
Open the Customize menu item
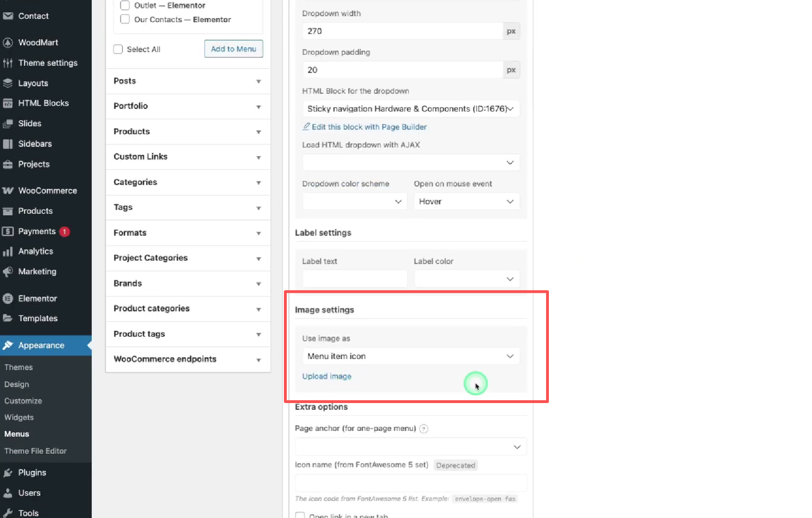(23, 401)
